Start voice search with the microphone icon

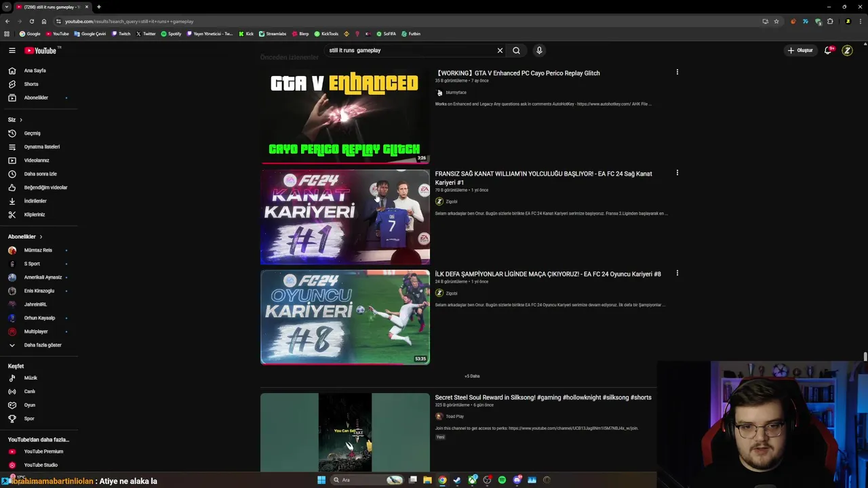coord(539,50)
